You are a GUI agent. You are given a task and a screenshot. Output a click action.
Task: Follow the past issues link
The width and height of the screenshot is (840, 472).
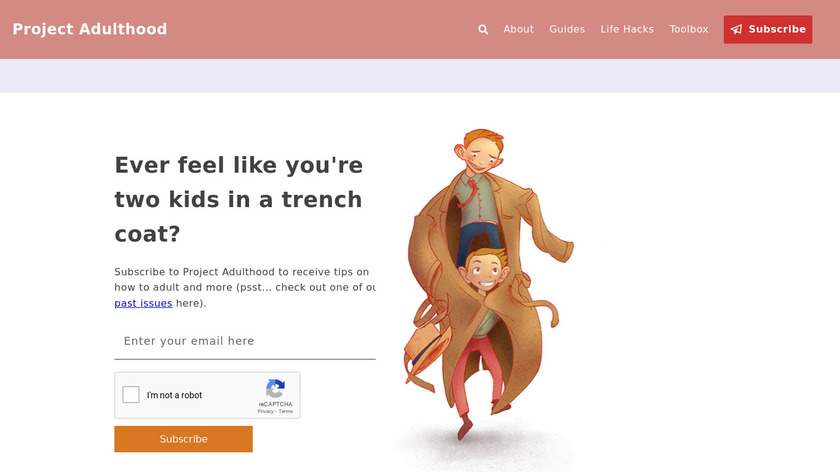point(143,303)
